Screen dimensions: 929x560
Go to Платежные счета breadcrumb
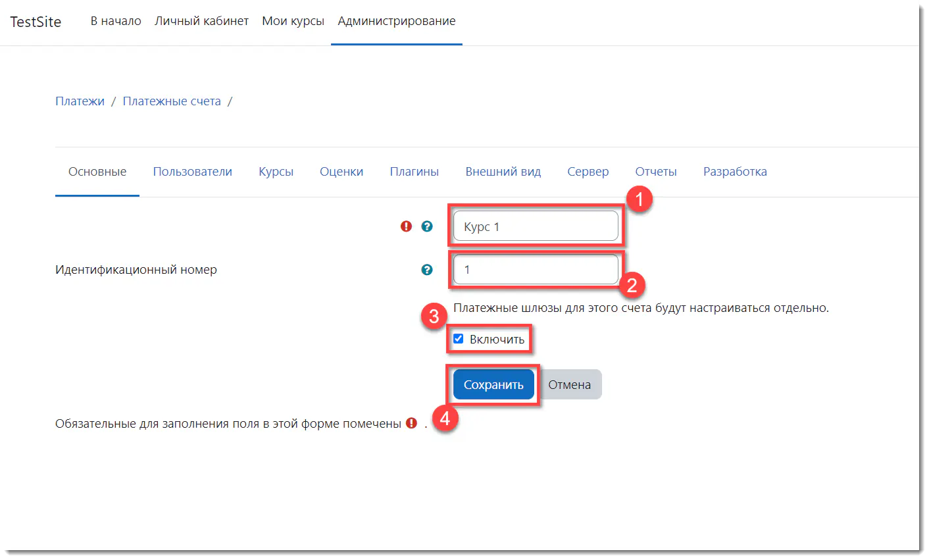(172, 101)
